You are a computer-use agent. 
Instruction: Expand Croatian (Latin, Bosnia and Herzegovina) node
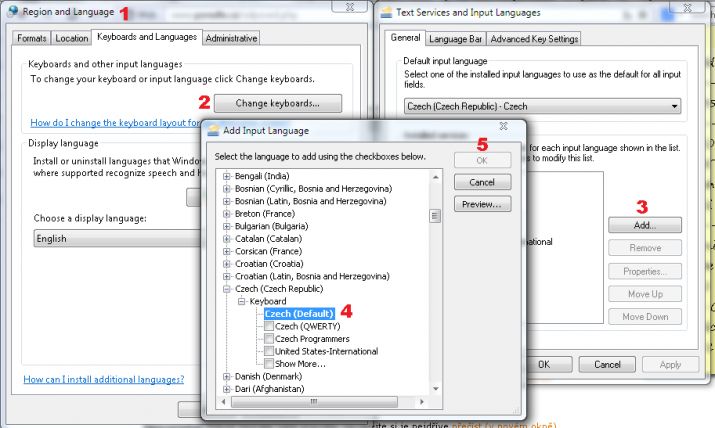click(x=227, y=276)
